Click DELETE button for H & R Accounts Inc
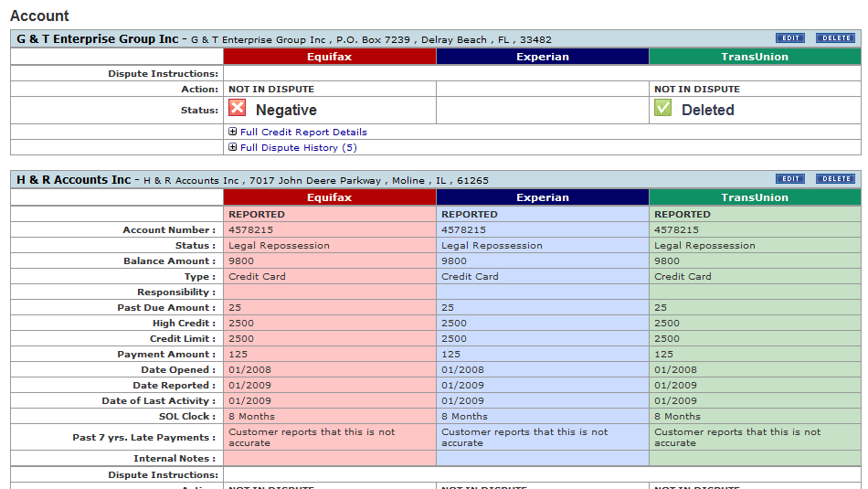868x489 pixels. coord(836,179)
